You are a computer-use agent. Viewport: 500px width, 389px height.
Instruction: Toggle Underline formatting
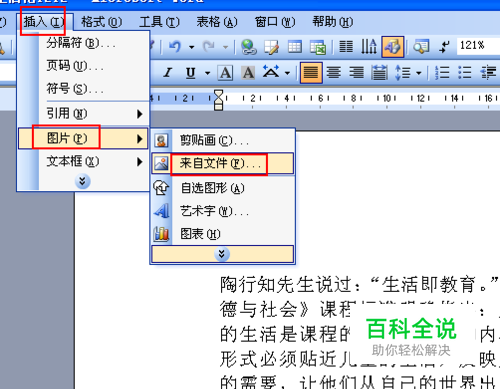pyautogui.click(x=190, y=73)
